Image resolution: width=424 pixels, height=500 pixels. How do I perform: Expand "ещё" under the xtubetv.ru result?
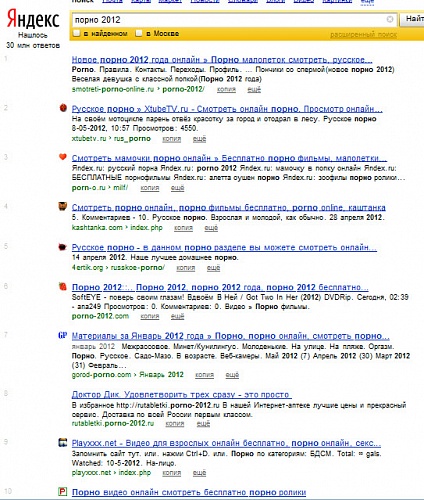coord(199,139)
